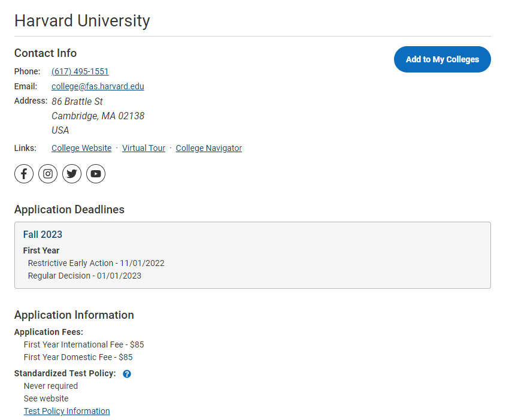Image resolution: width=509 pixels, height=420 pixels.
Task: Click Restrictive Early Action 11/01/2022 line
Action: (96, 263)
